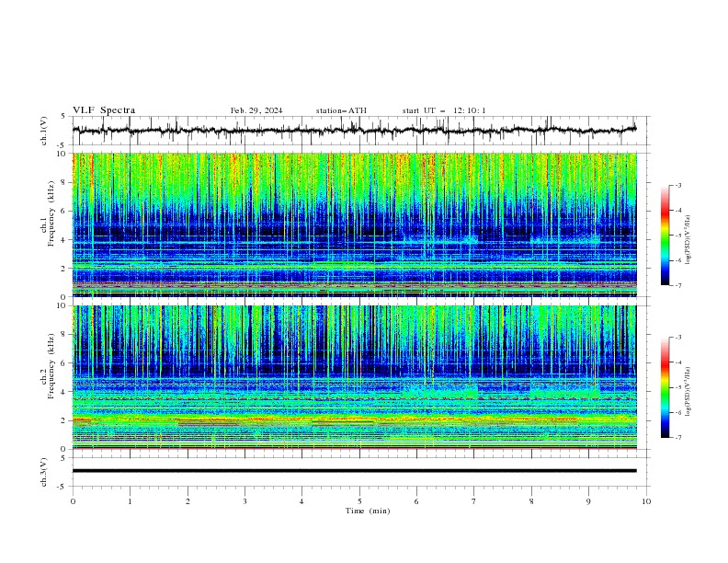Click the black ch.3 voltage trace
Image resolution: width=728 pixels, height=563 pixels.
point(354,471)
